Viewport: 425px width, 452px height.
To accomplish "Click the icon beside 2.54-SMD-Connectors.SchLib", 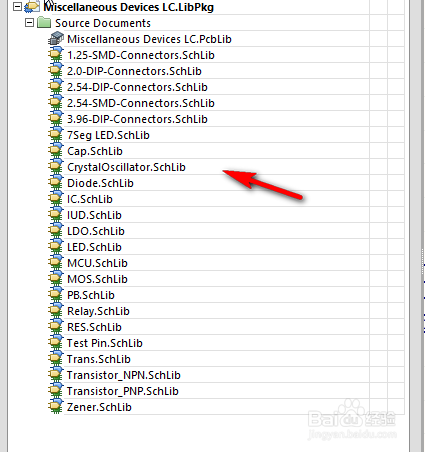I will point(56,103).
